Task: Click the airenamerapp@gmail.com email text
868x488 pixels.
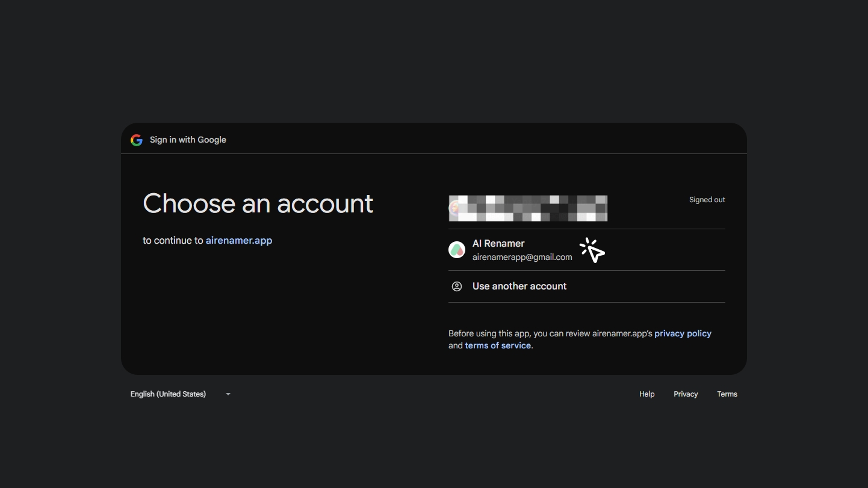Action: click(521, 257)
